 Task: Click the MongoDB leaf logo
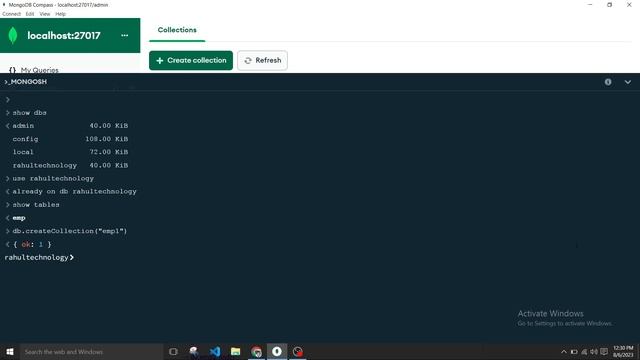13,36
